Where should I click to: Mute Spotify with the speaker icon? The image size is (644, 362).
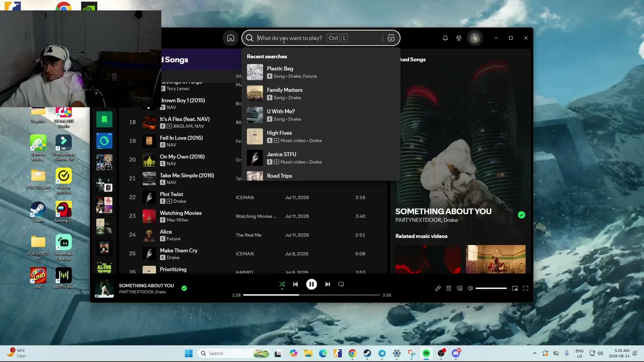click(470, 288)
